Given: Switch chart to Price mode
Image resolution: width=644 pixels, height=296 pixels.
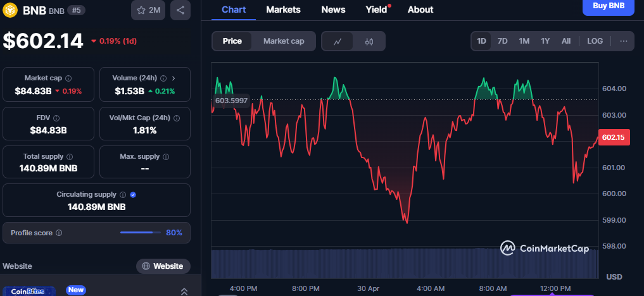Looking at the screenshot, I should coord(232,41).
